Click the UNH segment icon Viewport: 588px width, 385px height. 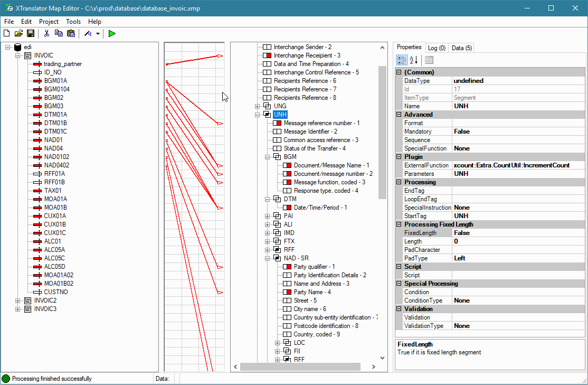pyautogui.click(x=267, y=115)
